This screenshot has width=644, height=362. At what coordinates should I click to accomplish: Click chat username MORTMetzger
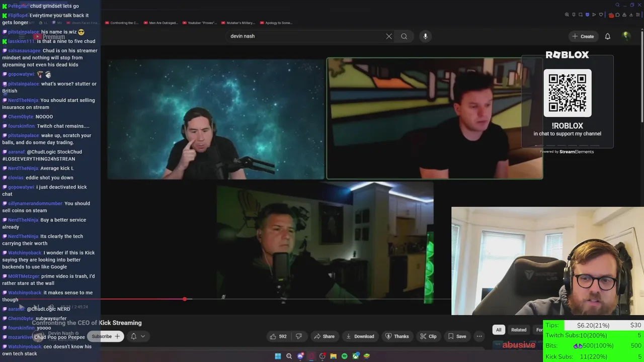coord(23,276)
